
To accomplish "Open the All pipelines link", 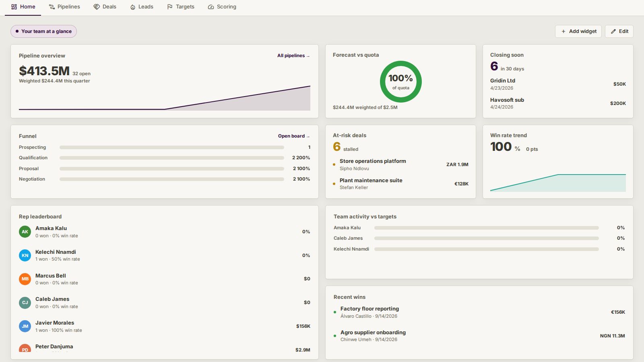I will pos(293,56).
